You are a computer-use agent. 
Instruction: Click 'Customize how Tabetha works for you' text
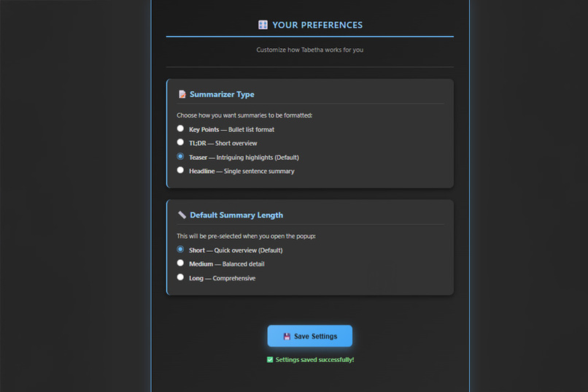click(310, 50)
